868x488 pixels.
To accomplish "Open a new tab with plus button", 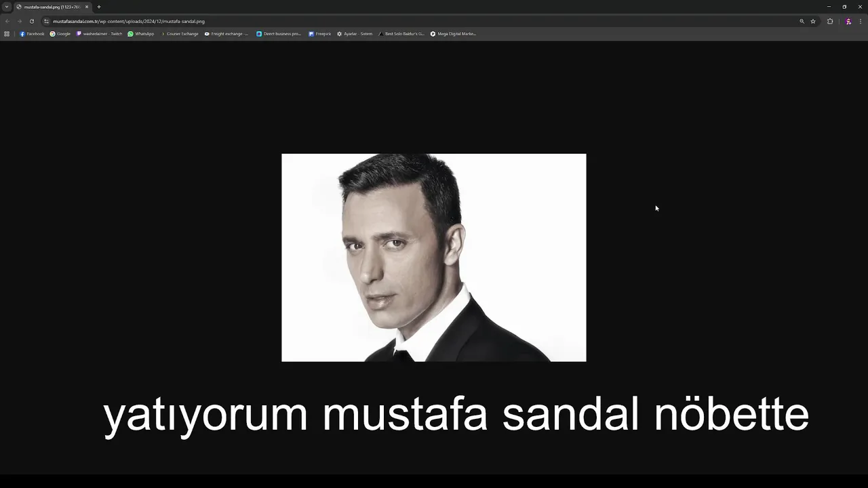I will tap(99, 7).
